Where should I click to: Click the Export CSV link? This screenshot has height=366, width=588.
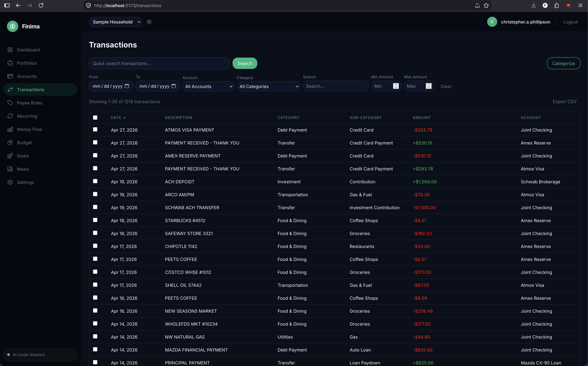click(564, 102)
